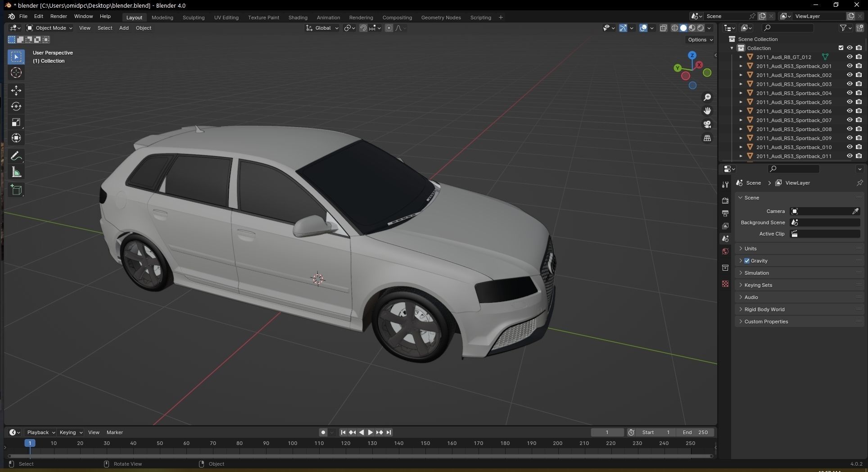Screen dimensions: 868x472
Task: Open the Object Mode dropdown
Action: pyautogui.click(x=50, y=28)
